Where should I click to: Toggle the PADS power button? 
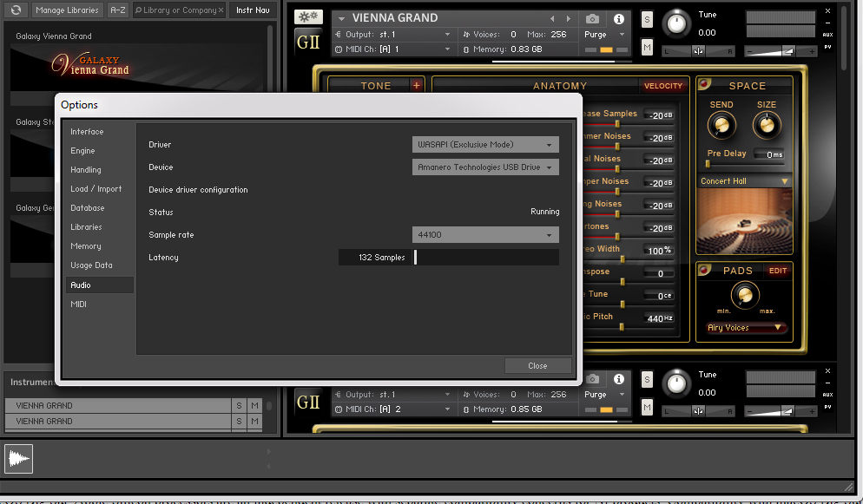coord(704,269)
